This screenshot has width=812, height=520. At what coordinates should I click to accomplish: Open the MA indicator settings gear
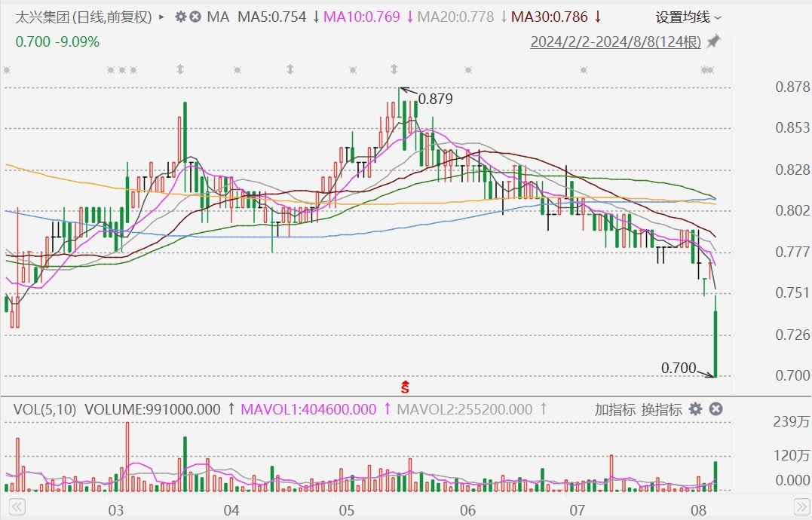[x=180, y=17]
